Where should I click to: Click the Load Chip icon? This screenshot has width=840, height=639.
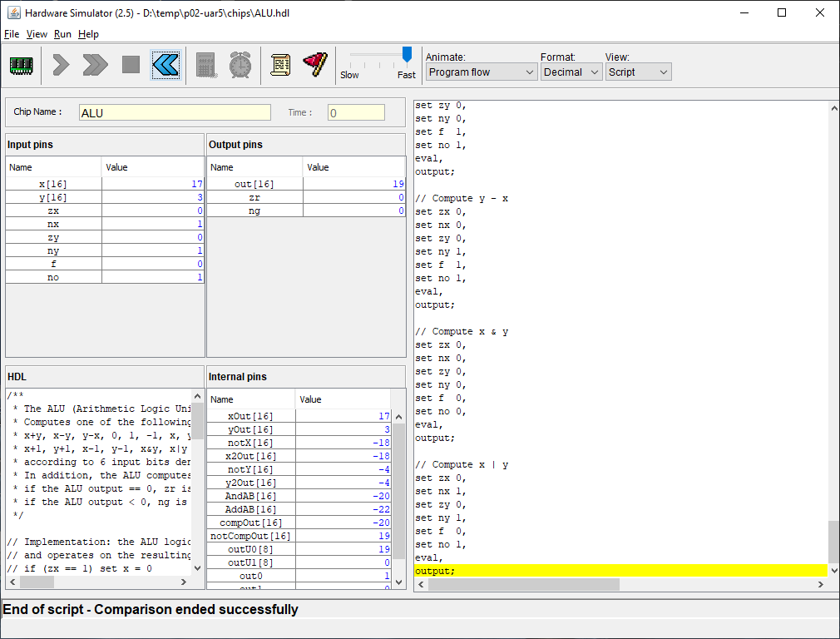[21, 65]
